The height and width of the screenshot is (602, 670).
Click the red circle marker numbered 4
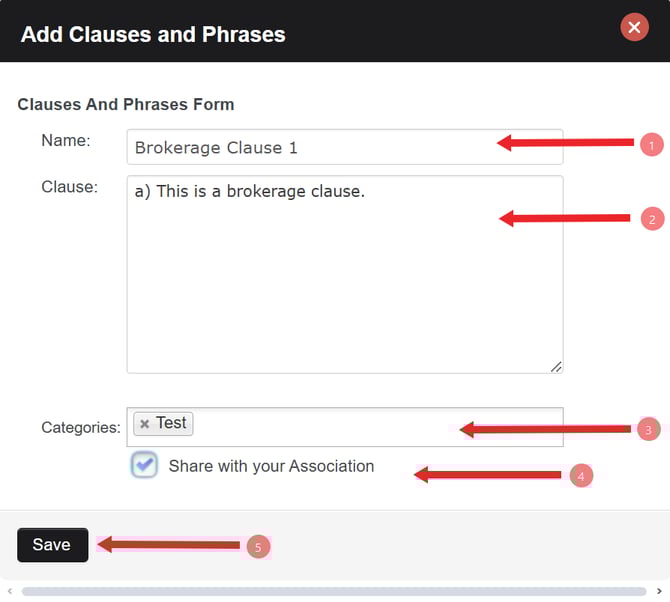(581, 476)
